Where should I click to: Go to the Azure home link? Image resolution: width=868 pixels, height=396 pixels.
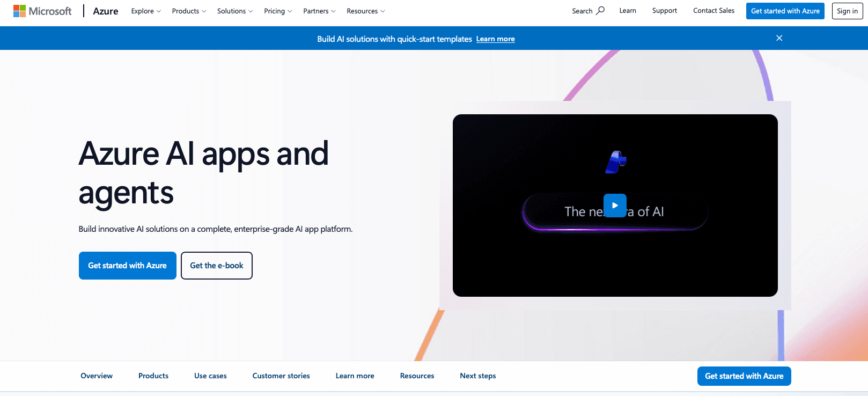point(106,11)
